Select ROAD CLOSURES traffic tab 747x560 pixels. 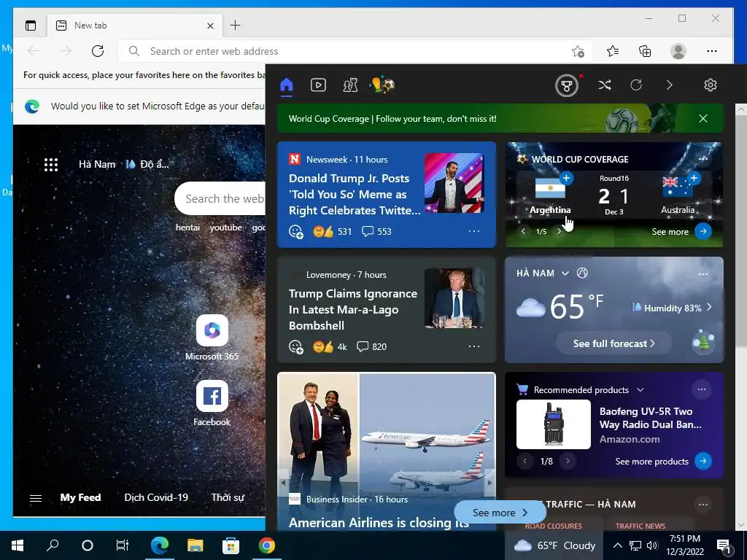(x=553, y=526)
